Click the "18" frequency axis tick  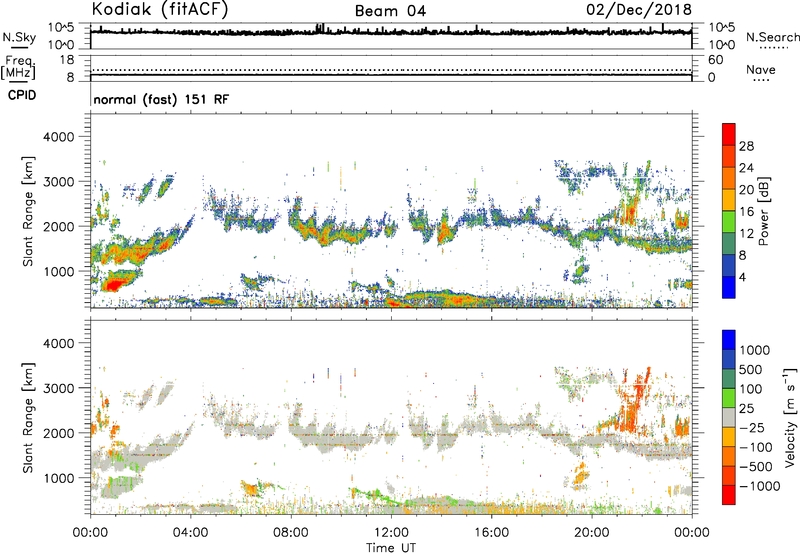67,59
